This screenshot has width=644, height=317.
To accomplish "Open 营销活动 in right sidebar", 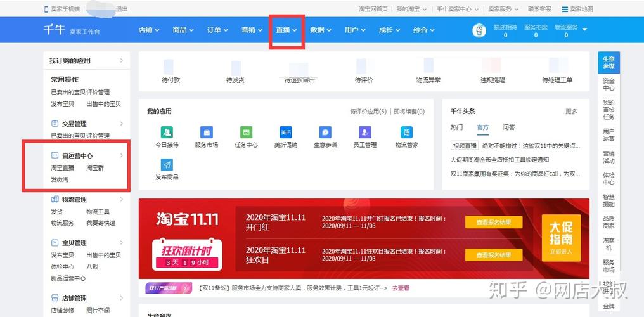I will 609,157.
